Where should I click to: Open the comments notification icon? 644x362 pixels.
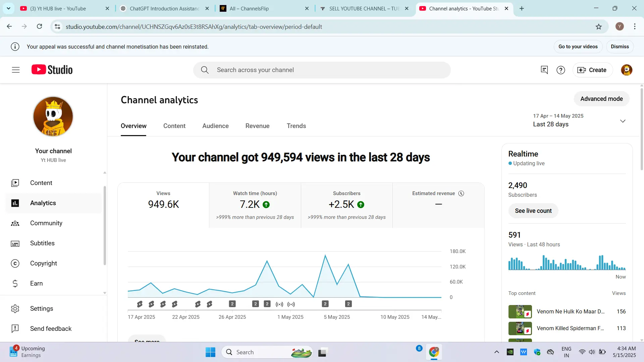pyautogui.click(x=544, y=70)
